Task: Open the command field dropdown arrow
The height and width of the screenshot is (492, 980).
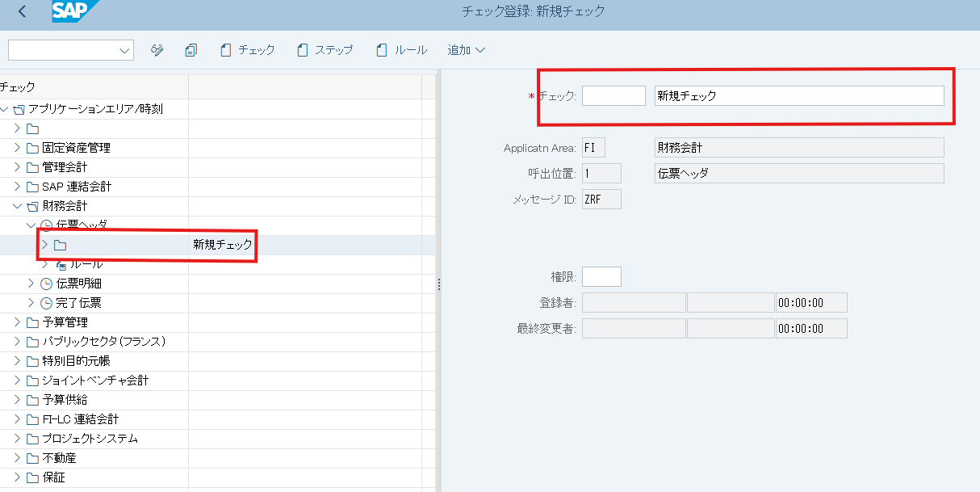Action: (124, 50)
